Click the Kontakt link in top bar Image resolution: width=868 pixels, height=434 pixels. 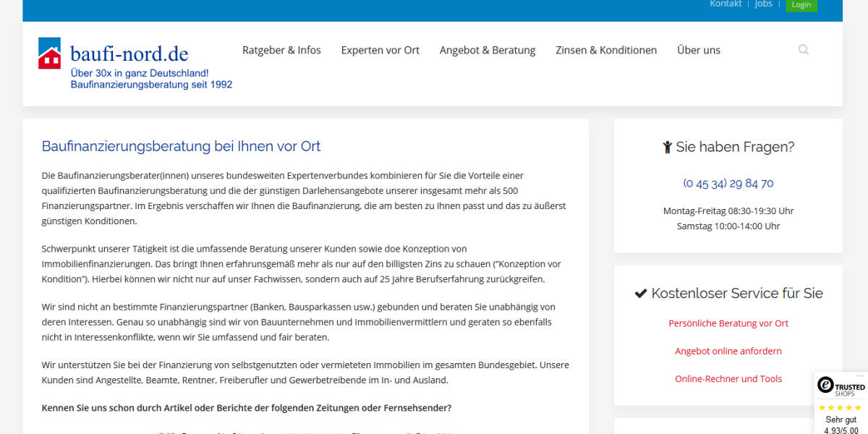tap(726, 4)
